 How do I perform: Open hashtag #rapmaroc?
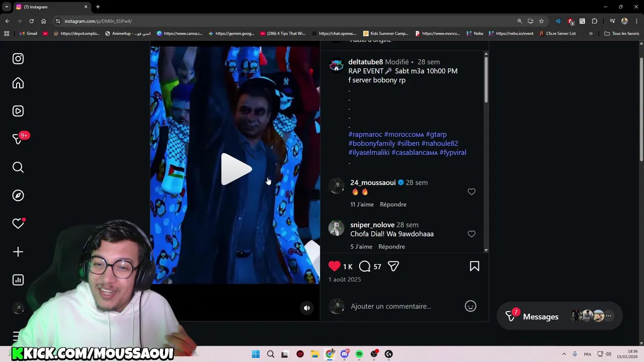365,134
